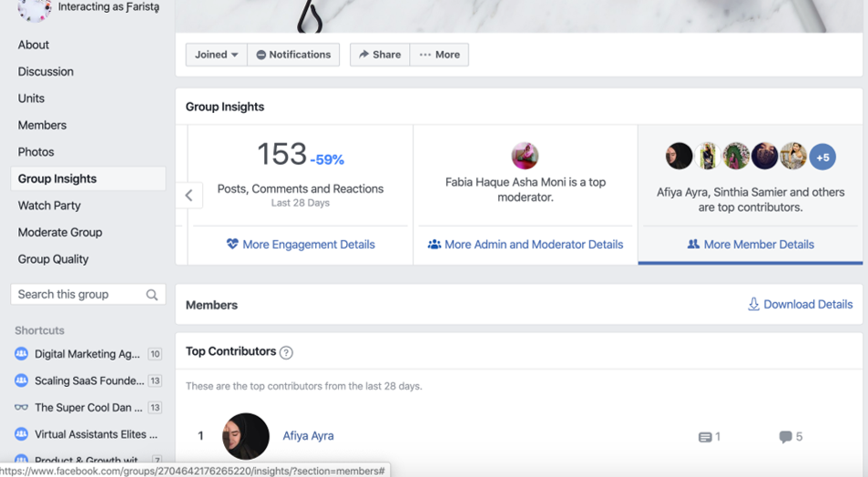Click the notification badge 10 on Digital Marketing
The width and height of the screenshot is (868, 477).
pos(155,354)
